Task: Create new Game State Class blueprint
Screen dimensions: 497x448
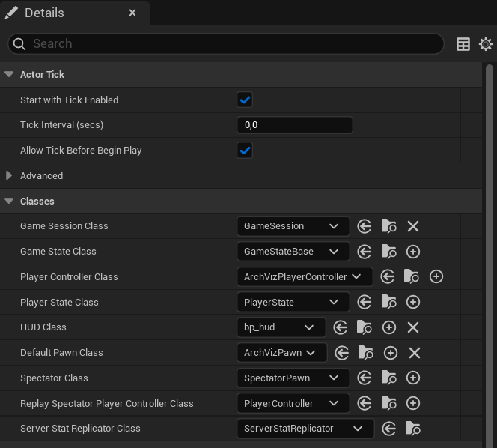Action: (x=413, y=252)
